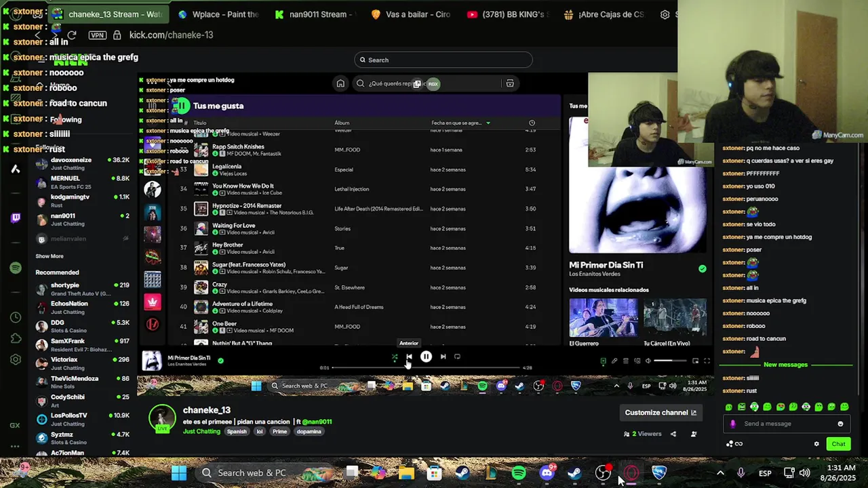The width and height of the screenshot is (868, 488).
Task: Expand hidden icons chevron in system tray
Action: click(x=720, y=473)
